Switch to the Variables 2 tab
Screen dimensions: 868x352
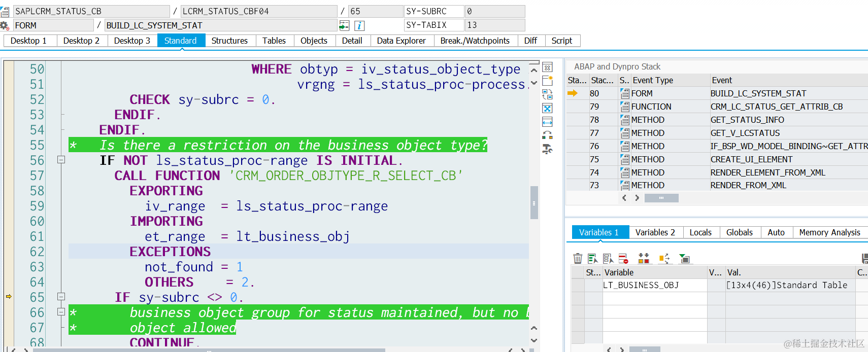tap(655, 232)
